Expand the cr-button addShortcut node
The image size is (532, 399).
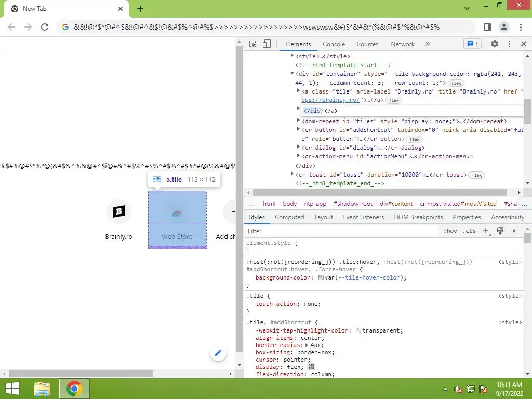[x=298, y=129]
